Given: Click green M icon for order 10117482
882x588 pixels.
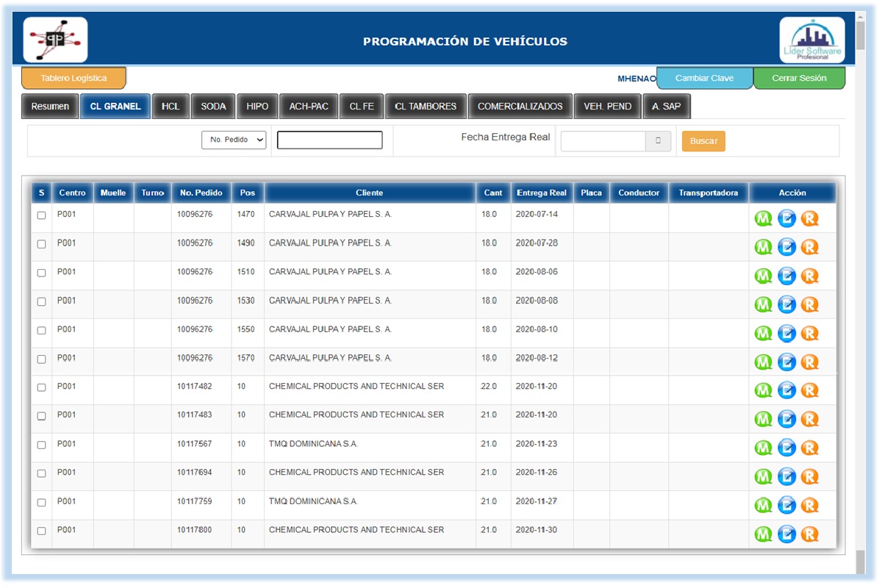Looking at the screenshot, I should pos(764,390).
